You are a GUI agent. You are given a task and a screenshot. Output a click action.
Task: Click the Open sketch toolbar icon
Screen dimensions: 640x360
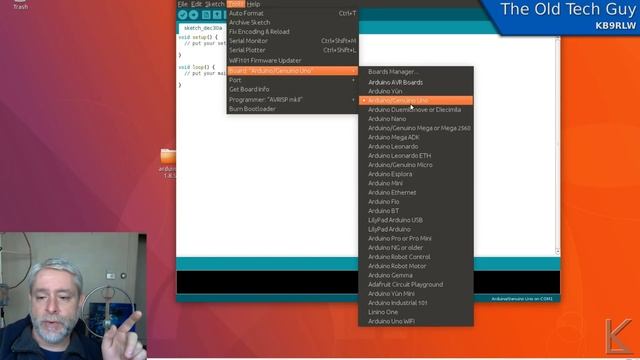point(217,15)
